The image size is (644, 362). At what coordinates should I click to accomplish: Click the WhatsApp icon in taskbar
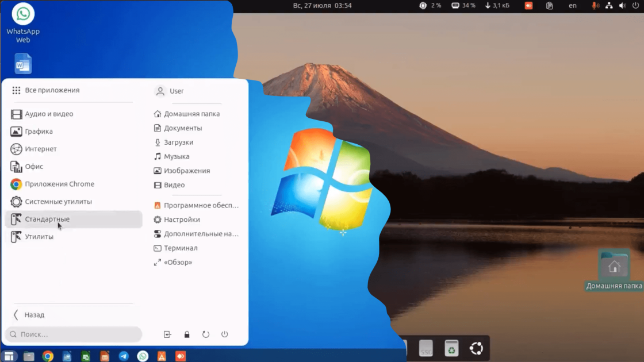click(143, 356)
